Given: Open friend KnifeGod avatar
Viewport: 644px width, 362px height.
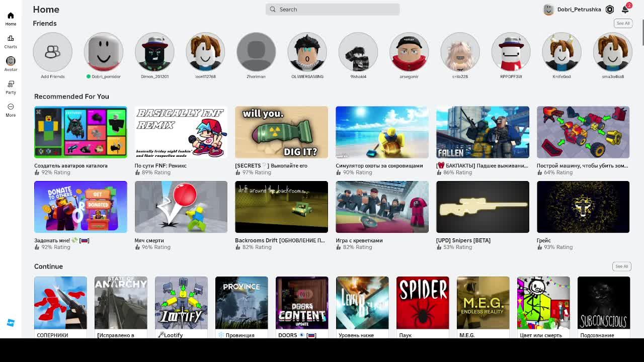Looking at the screenshot, I should tap(561, 52).
